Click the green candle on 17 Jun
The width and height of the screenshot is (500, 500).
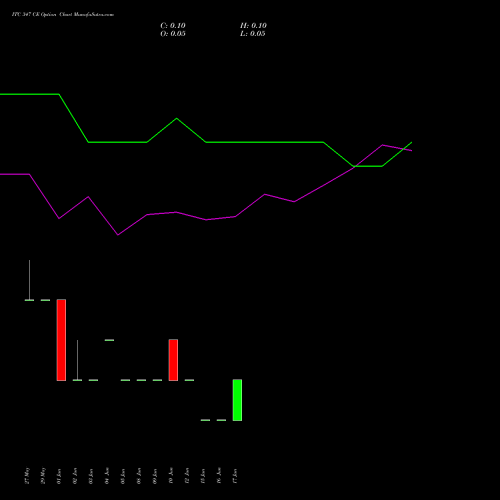237,400
